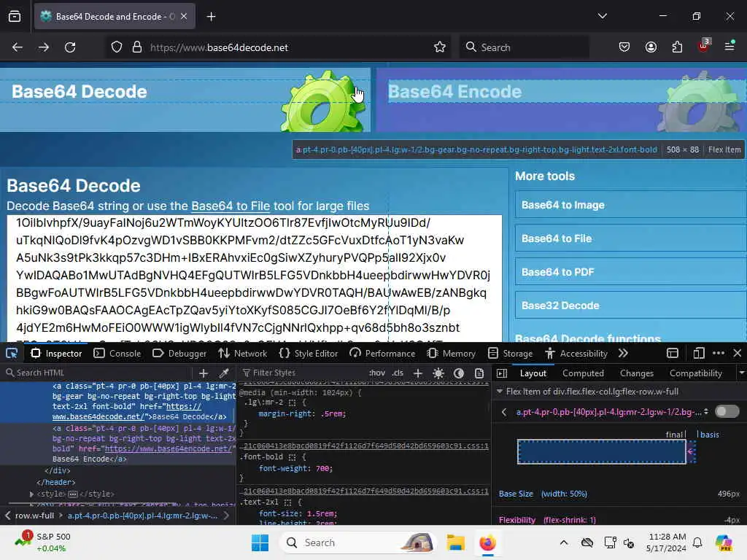Image resolution: width=747 pixels, height=560 pixels.
Task: Switch to the Network tab
Action: pyautogui.click(x=243, y=354)
